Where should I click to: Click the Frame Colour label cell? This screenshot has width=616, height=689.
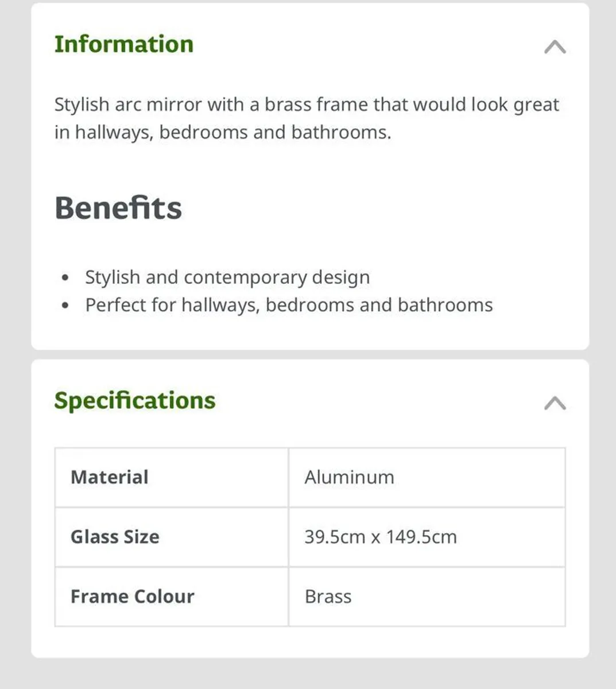[171, 597]
